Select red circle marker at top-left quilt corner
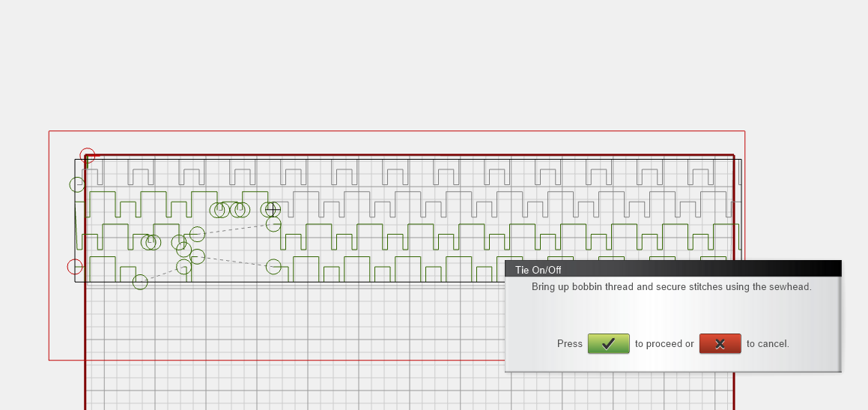The image size is (868, 410). point(88,156)
